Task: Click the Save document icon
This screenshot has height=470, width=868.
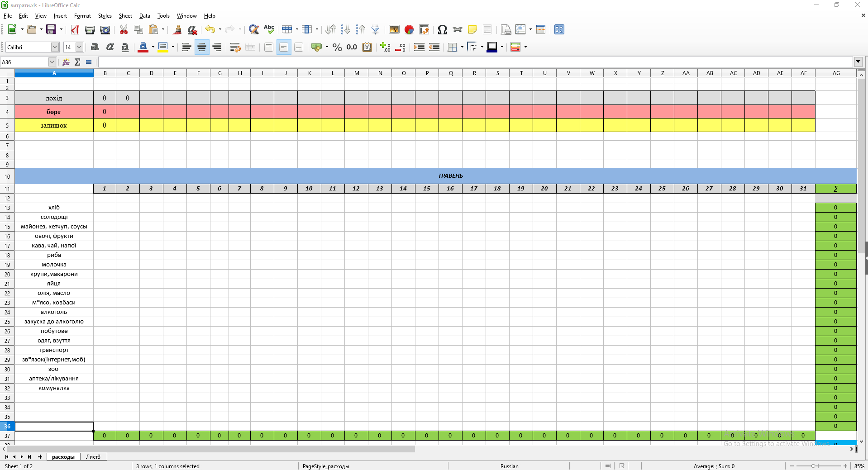Action: coord(51,29)
